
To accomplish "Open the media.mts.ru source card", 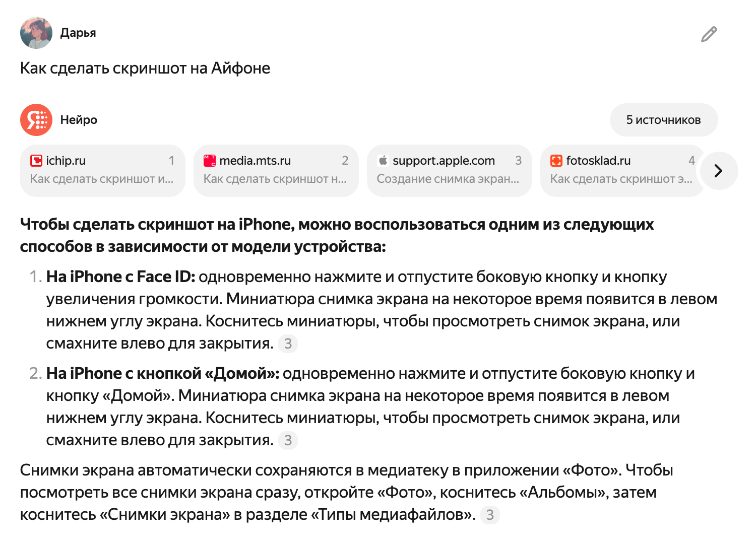I will pyautogui.click(x=276, y=170).
